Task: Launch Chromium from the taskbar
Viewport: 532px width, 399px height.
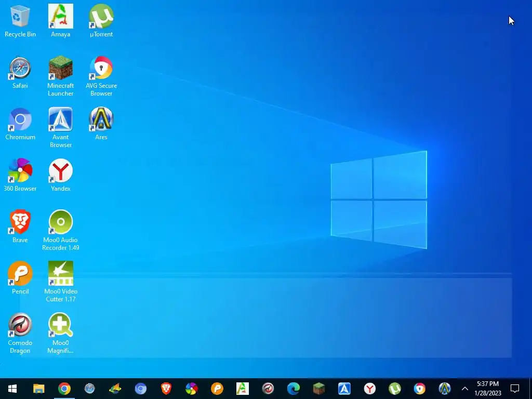Action: pyautogui.click(x=140, y=389)
